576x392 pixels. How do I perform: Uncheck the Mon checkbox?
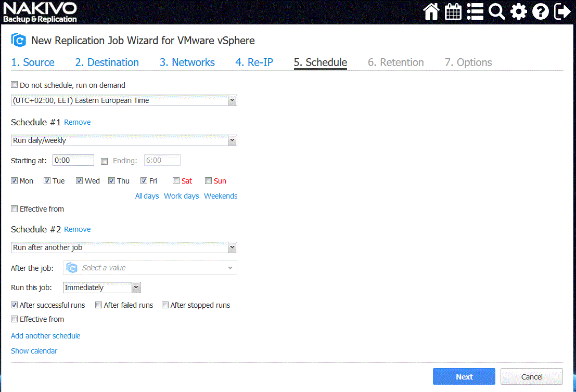coord(15,180)
